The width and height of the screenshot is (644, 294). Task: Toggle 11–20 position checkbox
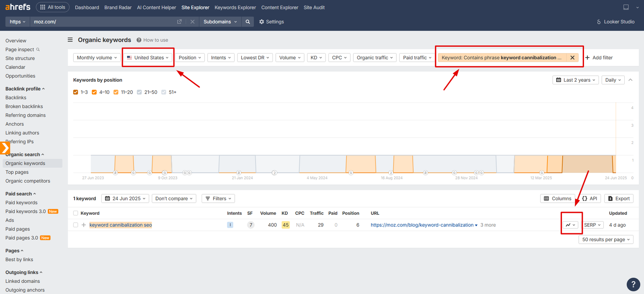(116, 92)
